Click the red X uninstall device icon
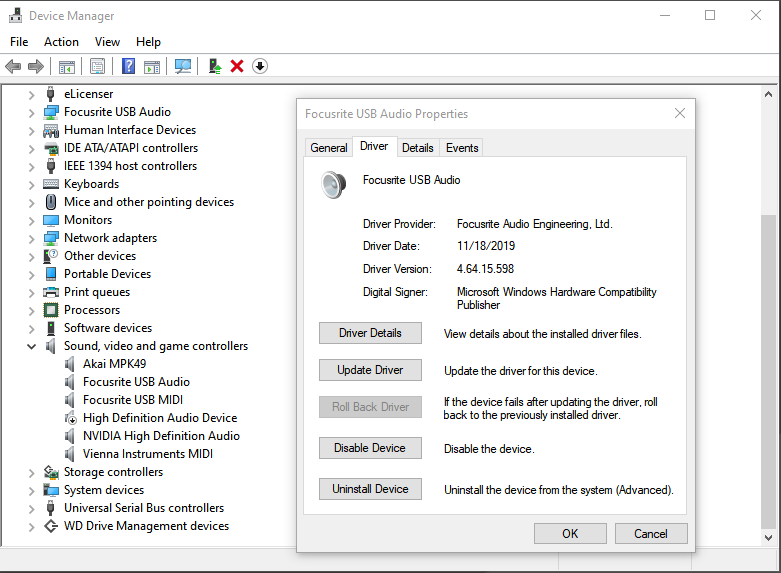Viewport: 781px width, 573px height. 237,66
